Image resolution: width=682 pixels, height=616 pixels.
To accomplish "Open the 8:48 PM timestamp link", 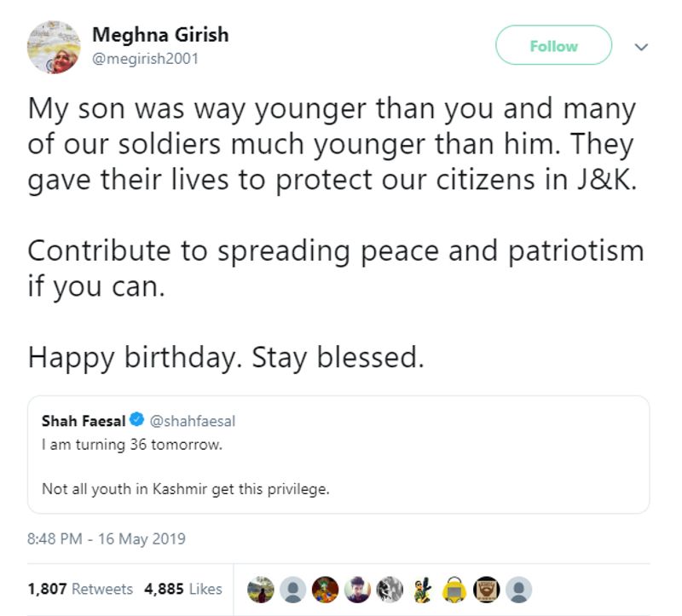I will click(x=107, y=538).
